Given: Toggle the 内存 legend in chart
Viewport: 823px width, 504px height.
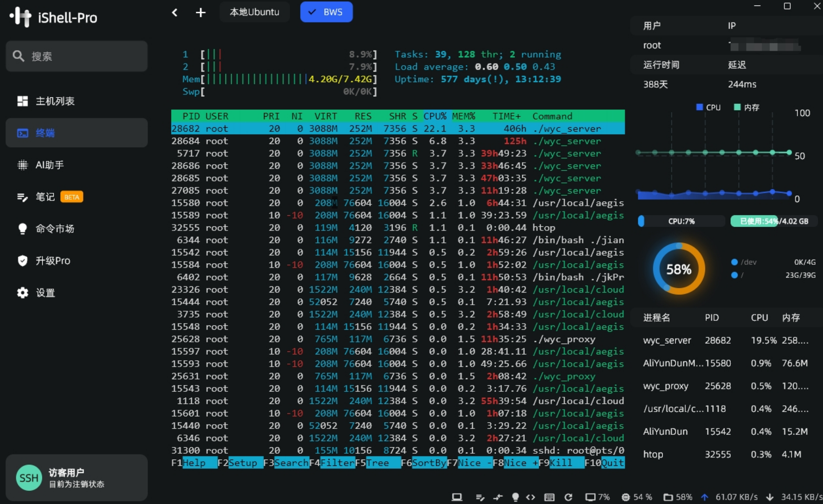Looking at the screenshot, I should tap(746, 107).
